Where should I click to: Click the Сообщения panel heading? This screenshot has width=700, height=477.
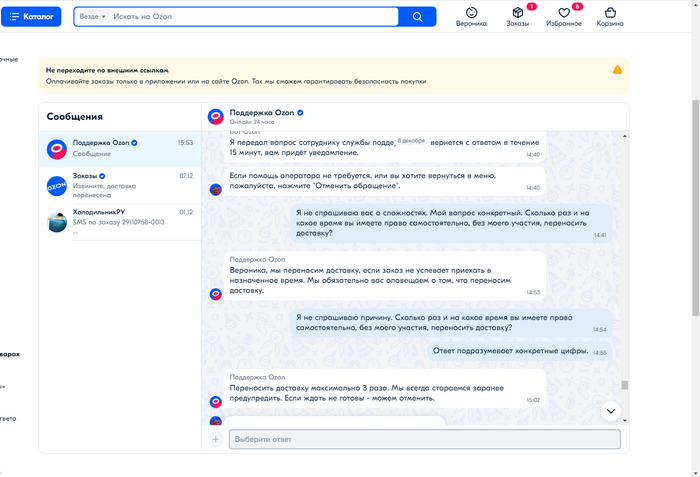click(75, 117)
